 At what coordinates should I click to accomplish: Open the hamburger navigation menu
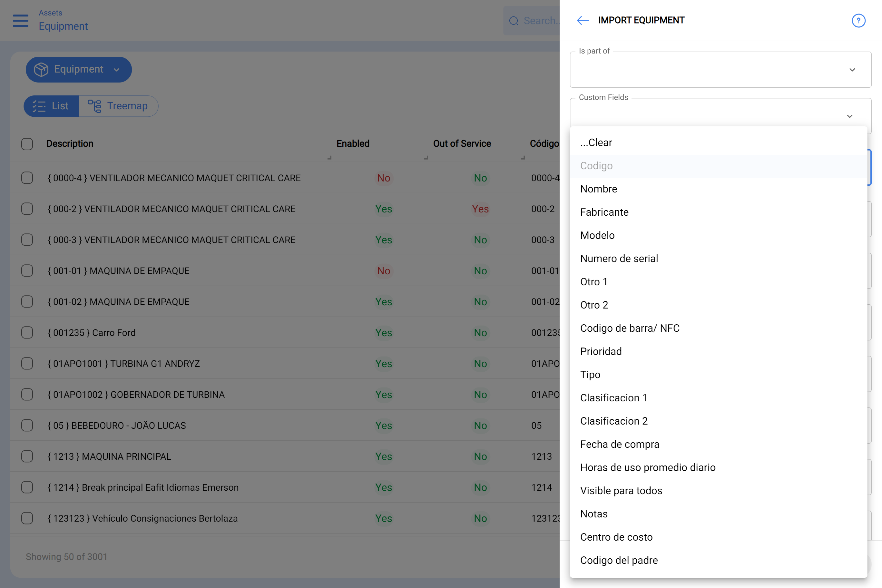21,21
